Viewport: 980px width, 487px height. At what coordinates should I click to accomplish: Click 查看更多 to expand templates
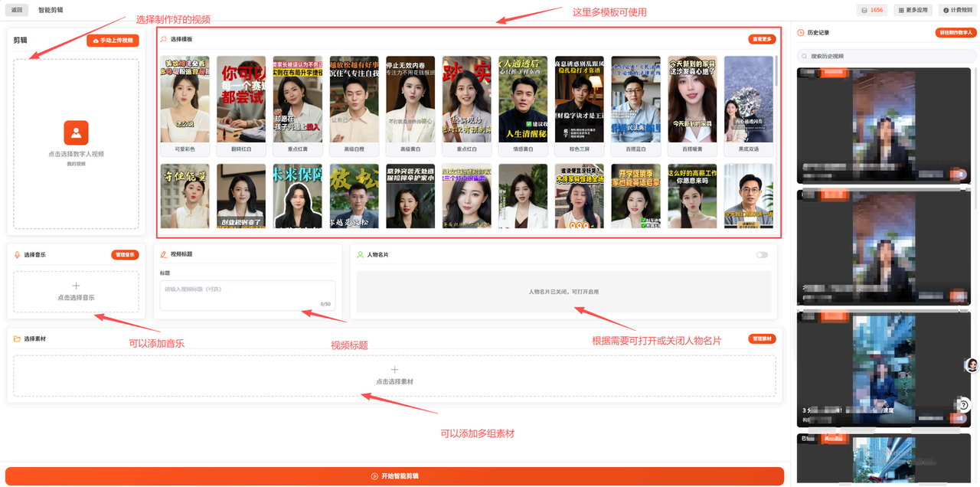pyautogui.click(x=762, y=39)
